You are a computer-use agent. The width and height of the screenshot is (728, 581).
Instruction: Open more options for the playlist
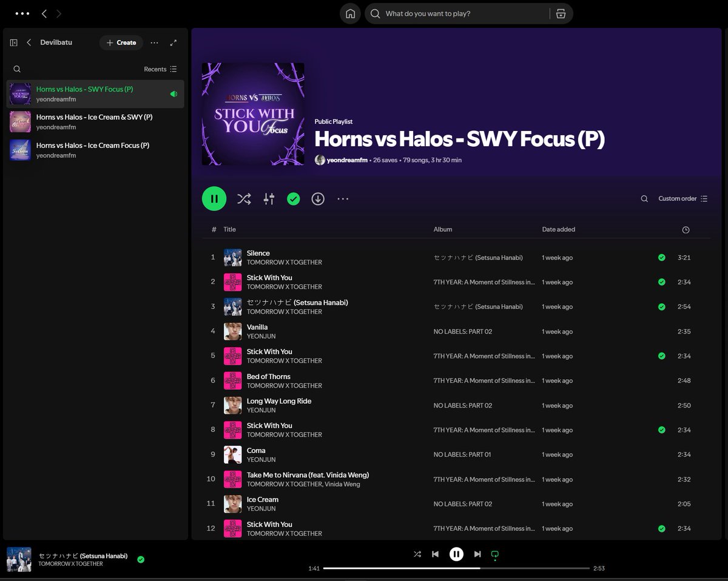tap(343, 198)
